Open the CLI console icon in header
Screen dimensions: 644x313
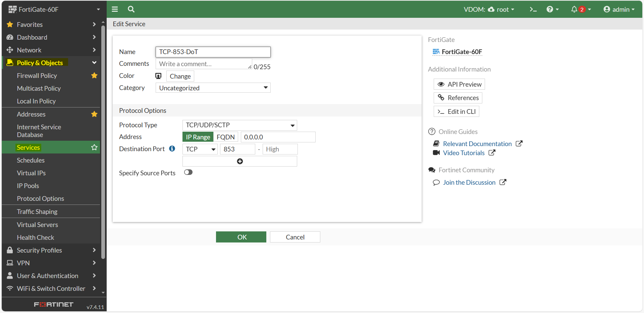click(x=533, y=9)
